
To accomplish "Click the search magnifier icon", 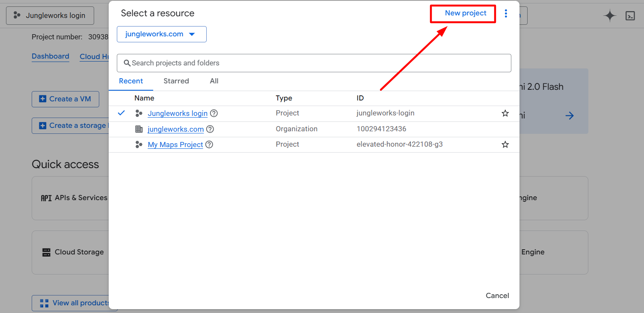I will (127, 63).
